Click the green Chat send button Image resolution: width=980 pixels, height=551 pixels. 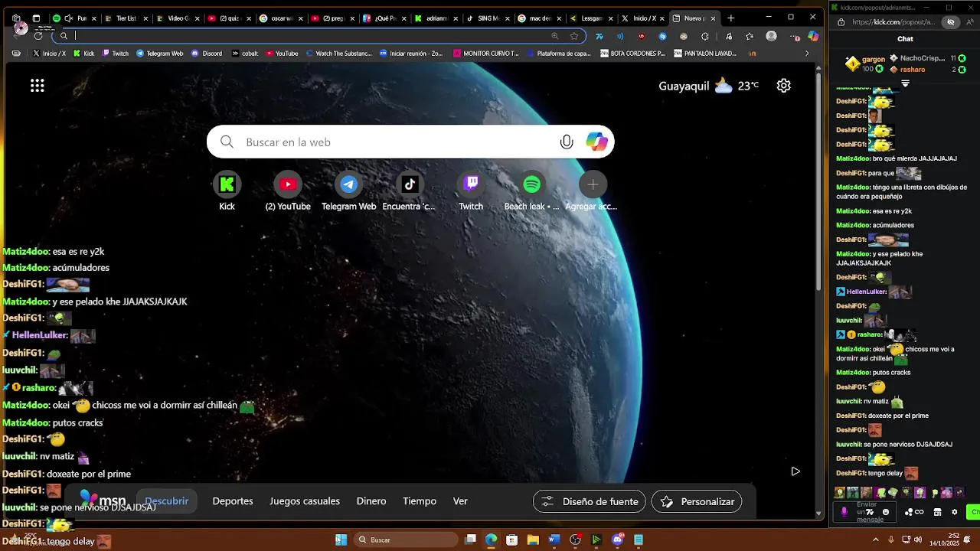pyautogui.click(x=974, y=512)
